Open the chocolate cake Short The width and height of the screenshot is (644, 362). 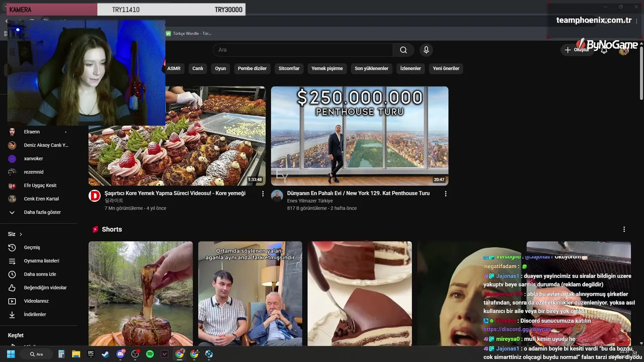point(360,294)
